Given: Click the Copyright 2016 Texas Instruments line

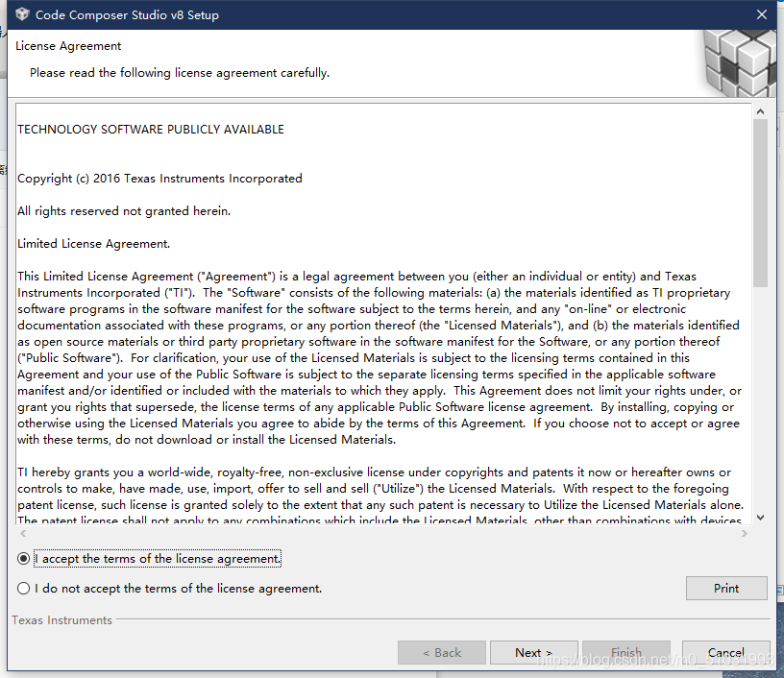Looking at the screenshot, I should pos(159,179).
